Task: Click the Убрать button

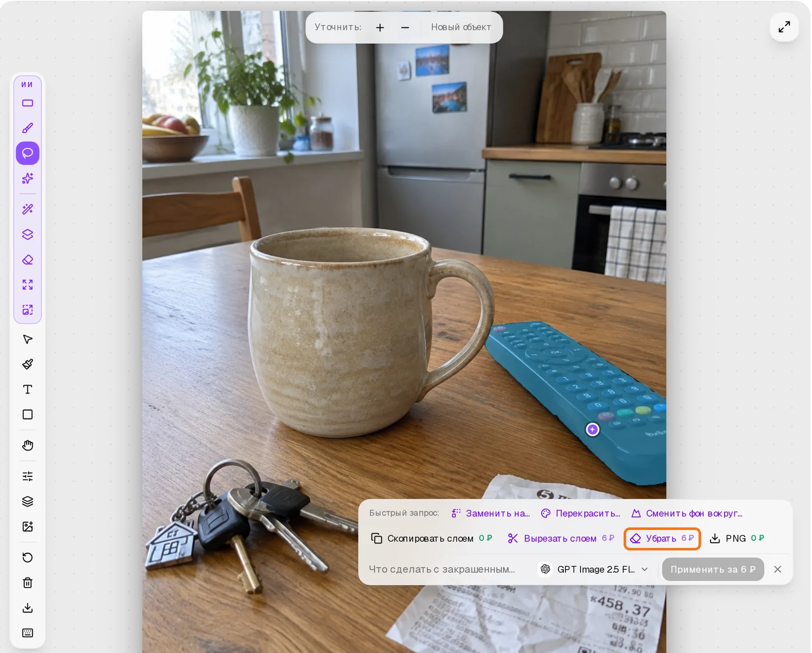Action: click(662, 538)
